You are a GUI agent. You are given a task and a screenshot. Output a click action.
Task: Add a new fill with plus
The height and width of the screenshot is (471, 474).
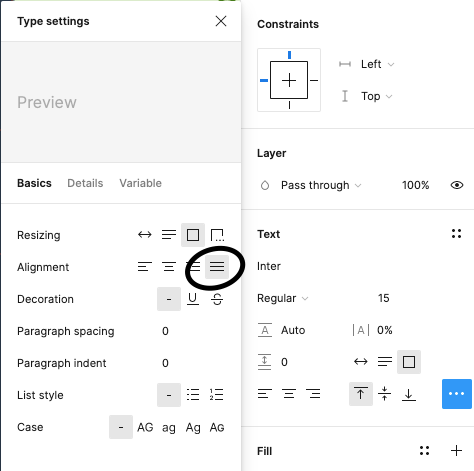point(456,451)
